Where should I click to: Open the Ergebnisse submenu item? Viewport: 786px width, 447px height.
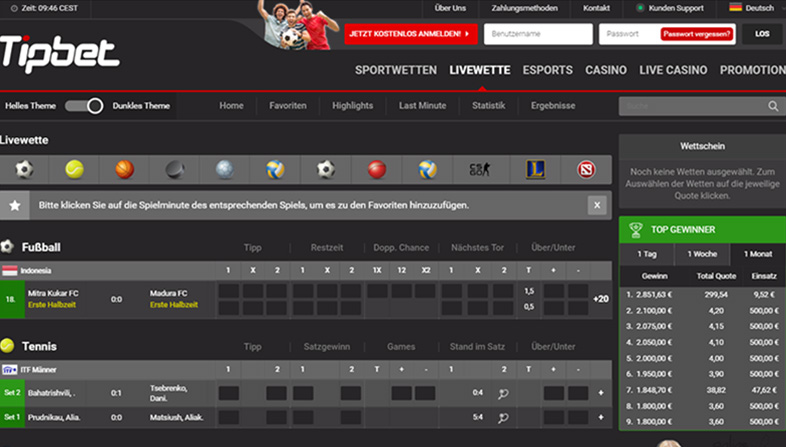tap(553, 106)
